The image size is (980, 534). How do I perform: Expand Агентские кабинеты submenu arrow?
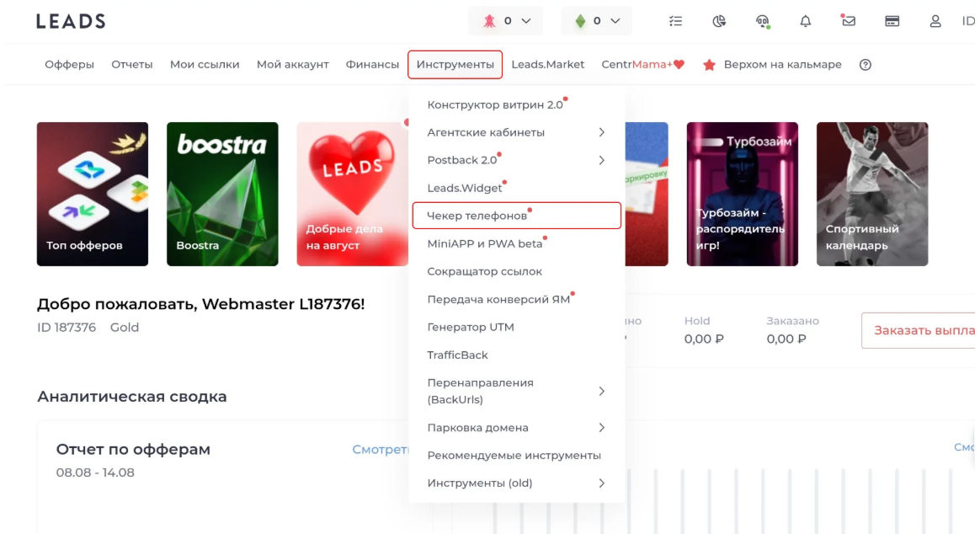coord(601,132)
